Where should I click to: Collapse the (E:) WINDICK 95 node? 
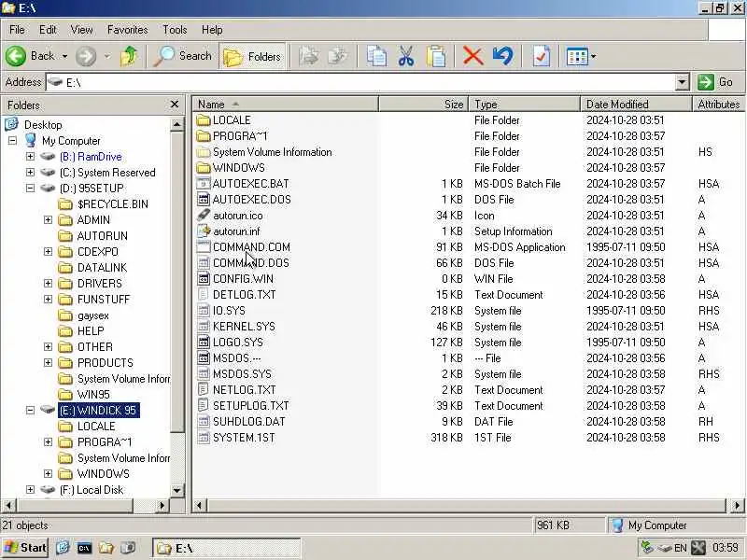click(x=30, y=410)
